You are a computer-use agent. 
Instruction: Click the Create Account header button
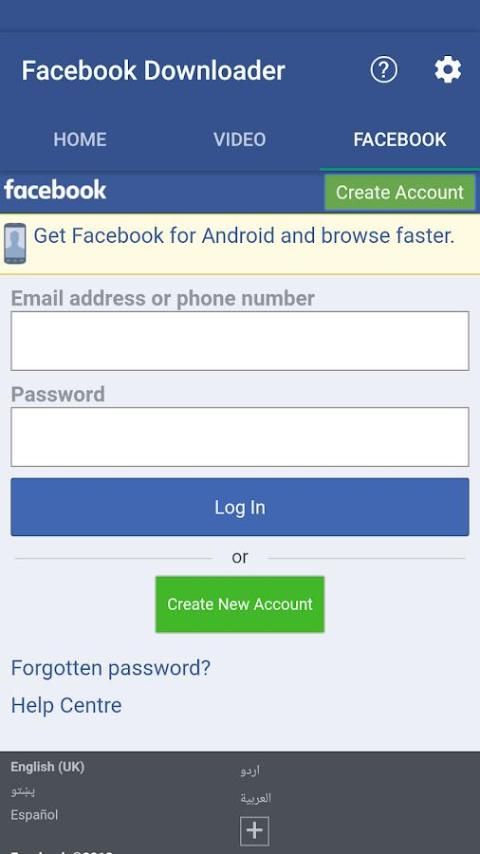point(400,192)
